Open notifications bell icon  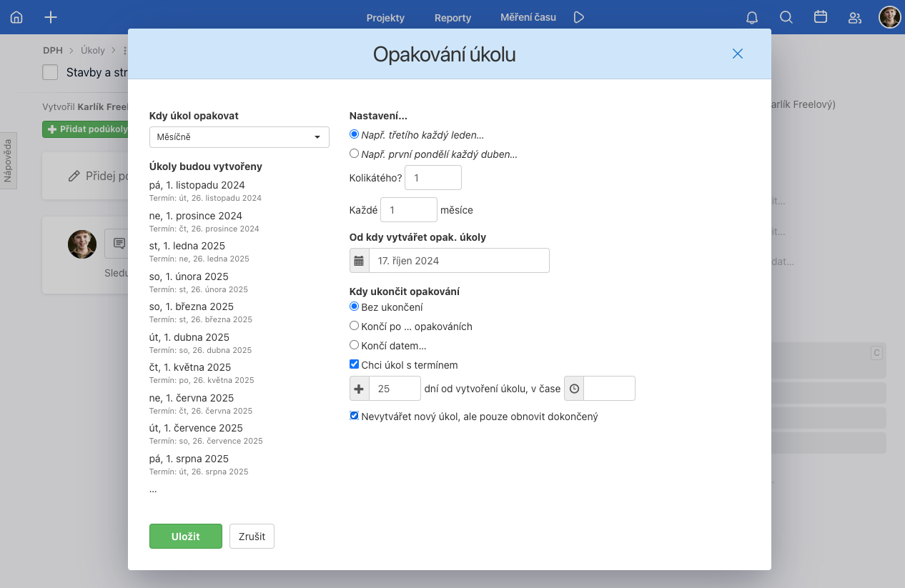click(751, 18)
